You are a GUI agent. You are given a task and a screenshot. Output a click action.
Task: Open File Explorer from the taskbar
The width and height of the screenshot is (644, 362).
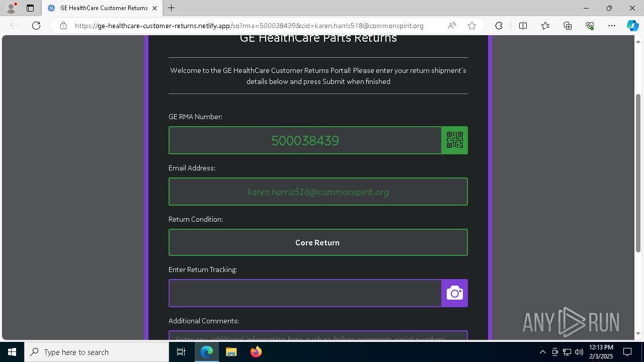pos(231,352)
